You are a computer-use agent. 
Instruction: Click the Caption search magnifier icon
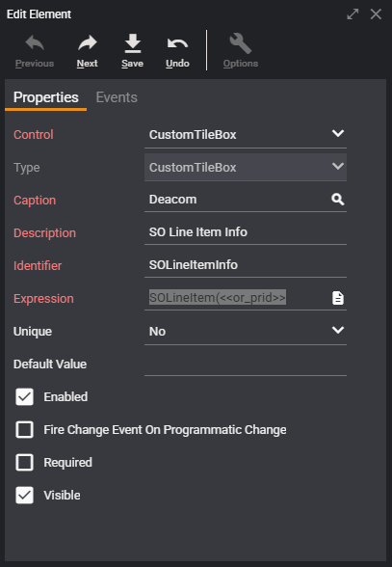pos(338,200)
